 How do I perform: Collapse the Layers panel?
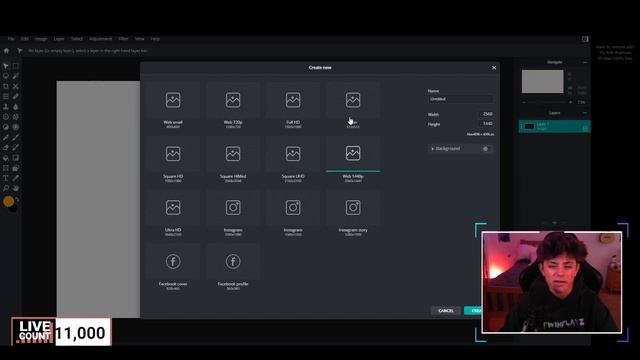coord(585,113)
